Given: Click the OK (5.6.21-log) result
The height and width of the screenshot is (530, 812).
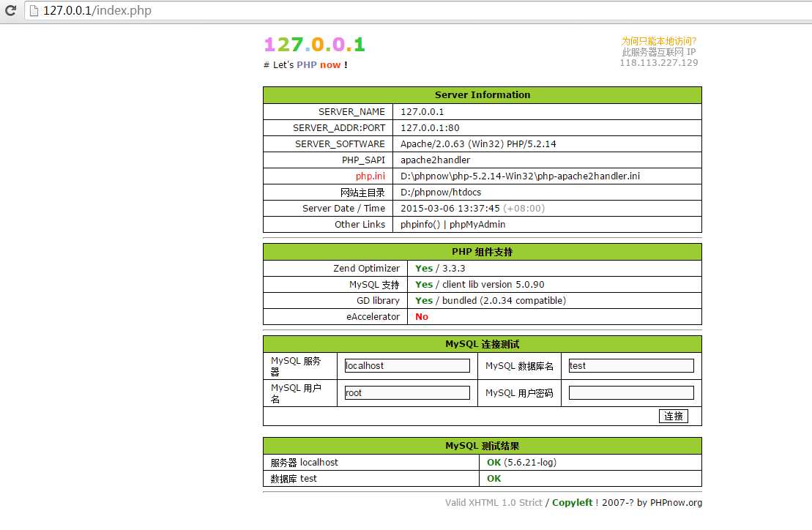Looking at the screenshot, I should click(521, 462).
